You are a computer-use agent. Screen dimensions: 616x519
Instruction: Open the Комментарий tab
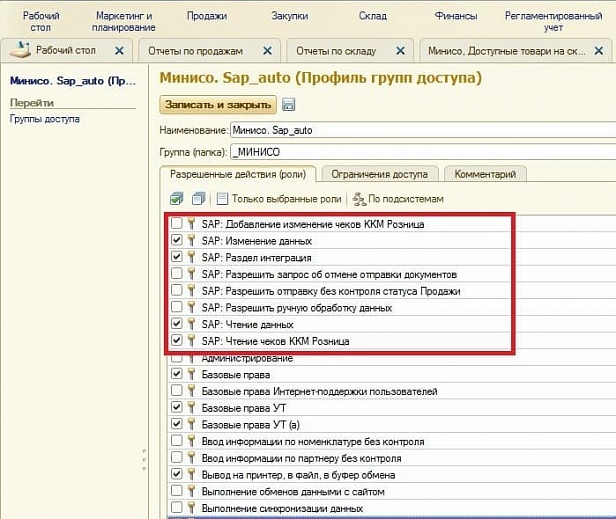(485, 174)
